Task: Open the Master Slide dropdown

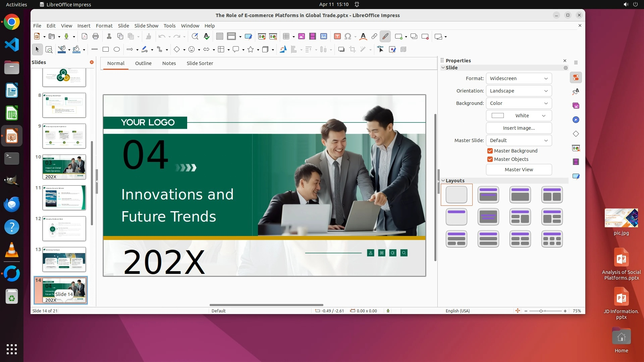Action: (x=519, y=140)
